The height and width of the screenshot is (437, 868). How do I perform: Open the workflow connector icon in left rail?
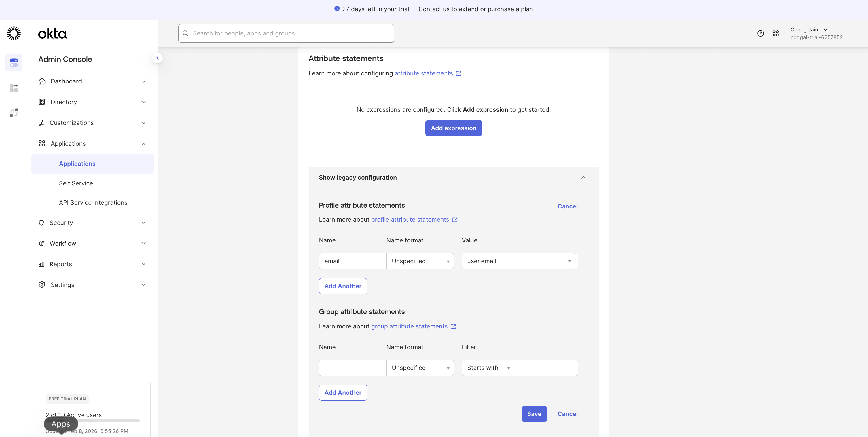tap(14, 113)
